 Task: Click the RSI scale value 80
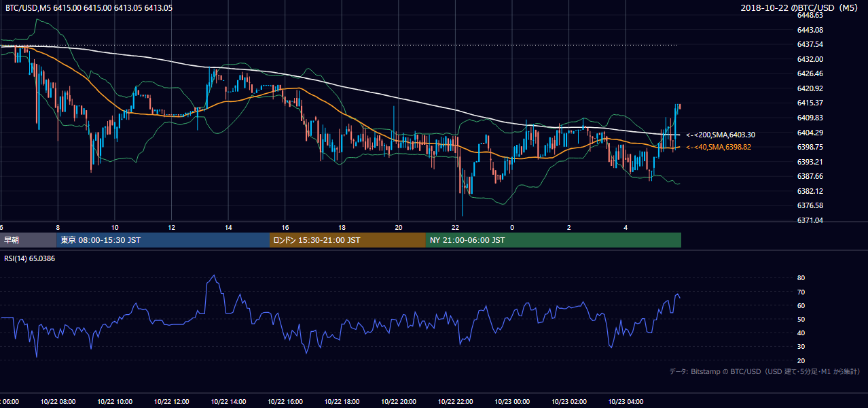click(801, 278)
